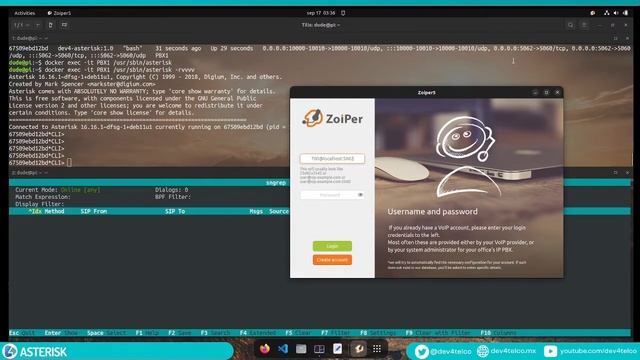640x360 pixels.
Task: Click sngrep F8 Settings shortcut
Action: point(378,333)
